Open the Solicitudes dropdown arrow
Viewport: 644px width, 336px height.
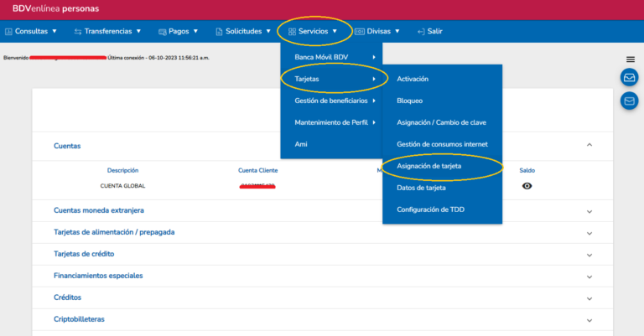click(x=268, y=31)
